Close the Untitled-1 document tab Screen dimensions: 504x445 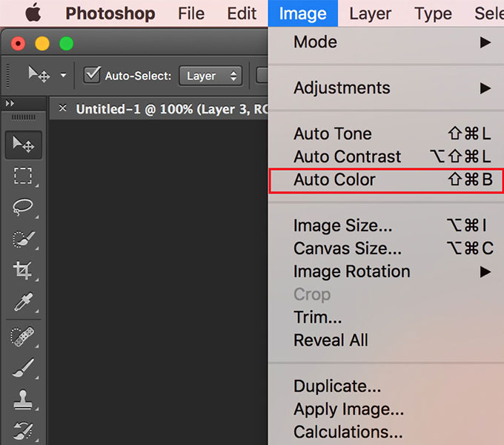pyautogui.click(x=63, y=108)
